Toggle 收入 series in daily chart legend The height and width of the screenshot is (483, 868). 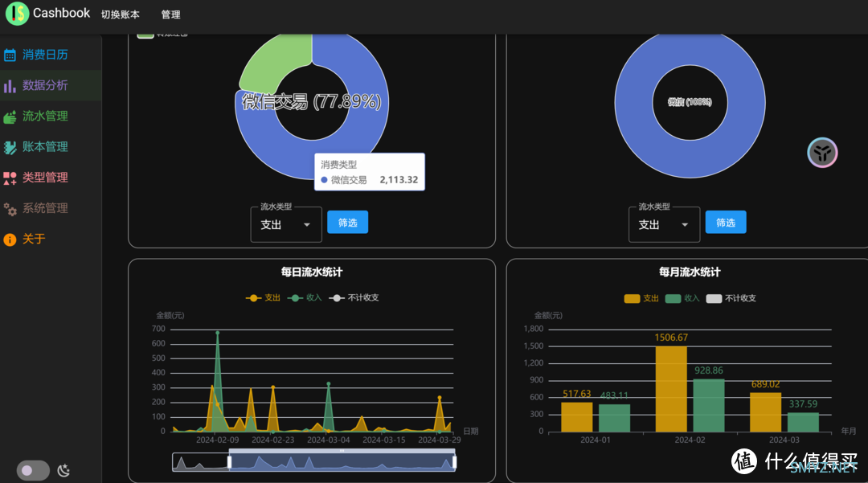[305, 297]
